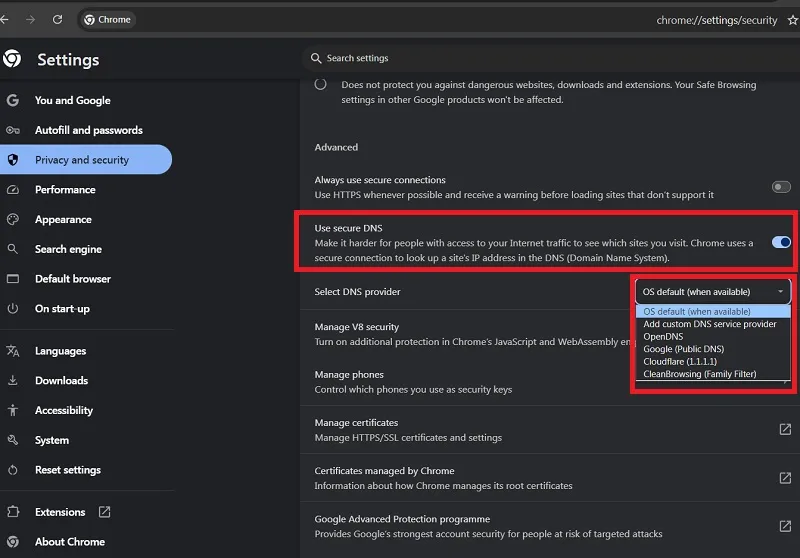
Task: Click the Extensions puzzle icon in sidebar
Action: pos(13,512)
